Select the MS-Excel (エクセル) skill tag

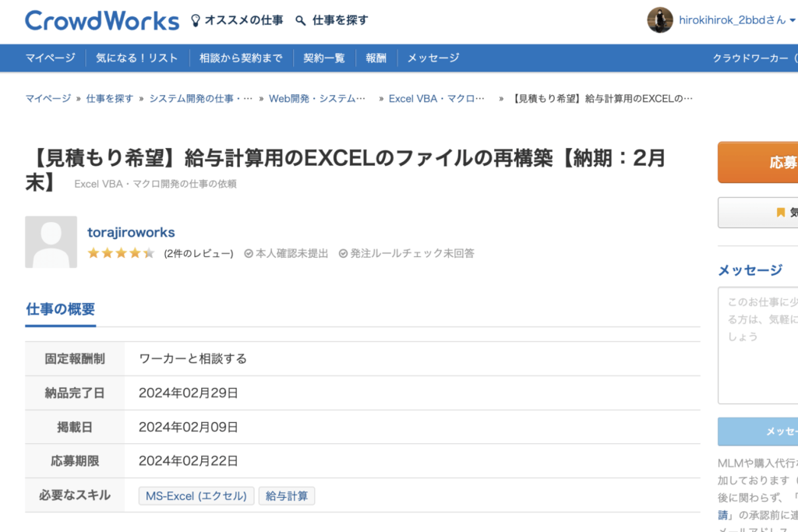click(196, 495)
